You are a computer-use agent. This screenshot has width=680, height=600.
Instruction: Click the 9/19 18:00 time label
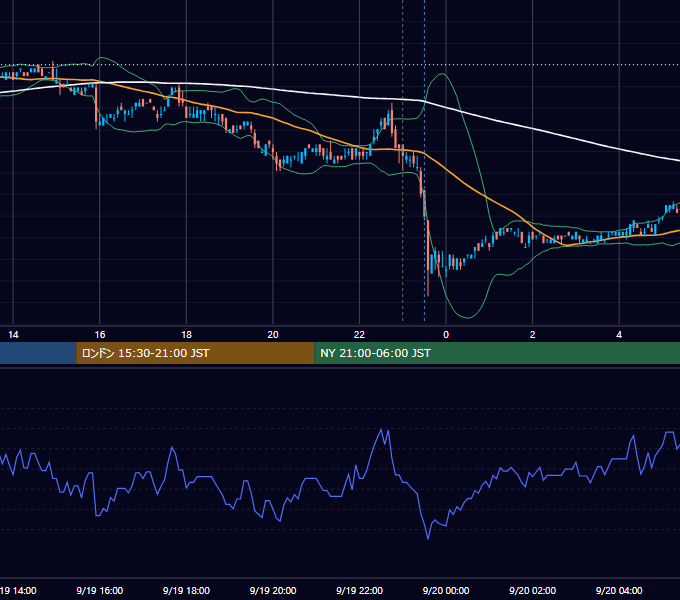tap(186, 590)
